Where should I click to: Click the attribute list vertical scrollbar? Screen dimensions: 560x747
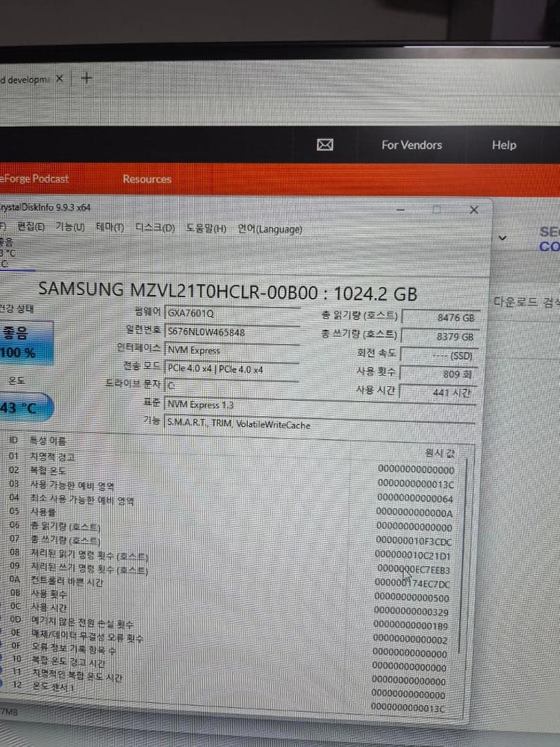pos(464,555)
